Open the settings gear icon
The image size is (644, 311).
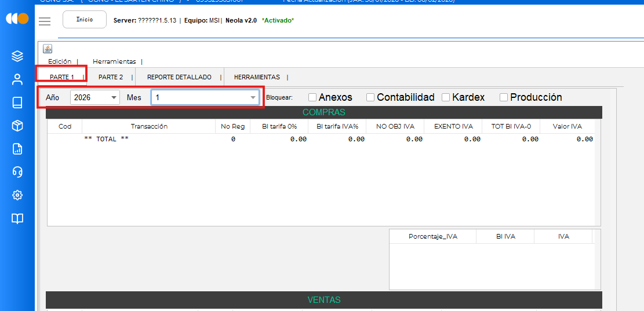coord(17,195)
